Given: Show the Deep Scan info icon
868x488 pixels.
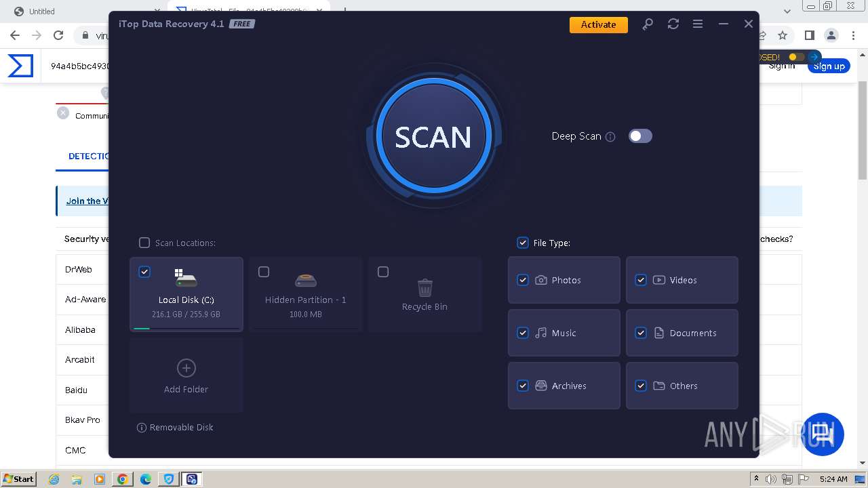Looking at the screenshot, I should click(610, 137).
